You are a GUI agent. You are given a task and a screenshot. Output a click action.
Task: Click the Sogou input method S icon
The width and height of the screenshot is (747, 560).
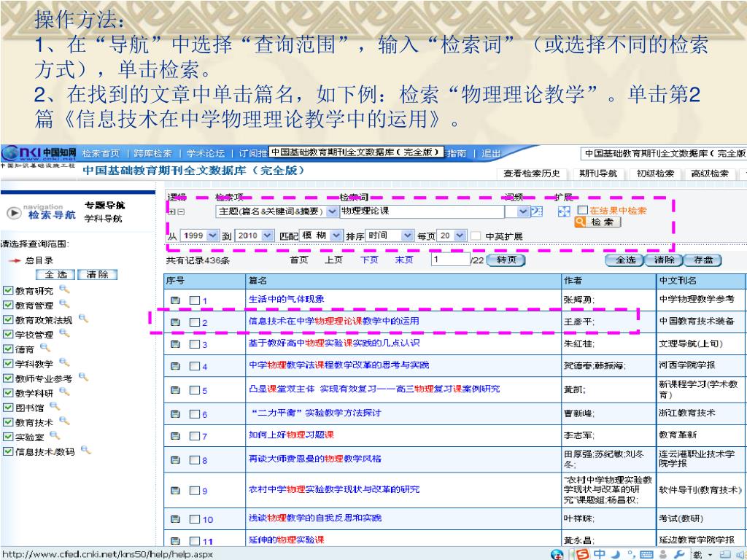[x=582, y=554]
